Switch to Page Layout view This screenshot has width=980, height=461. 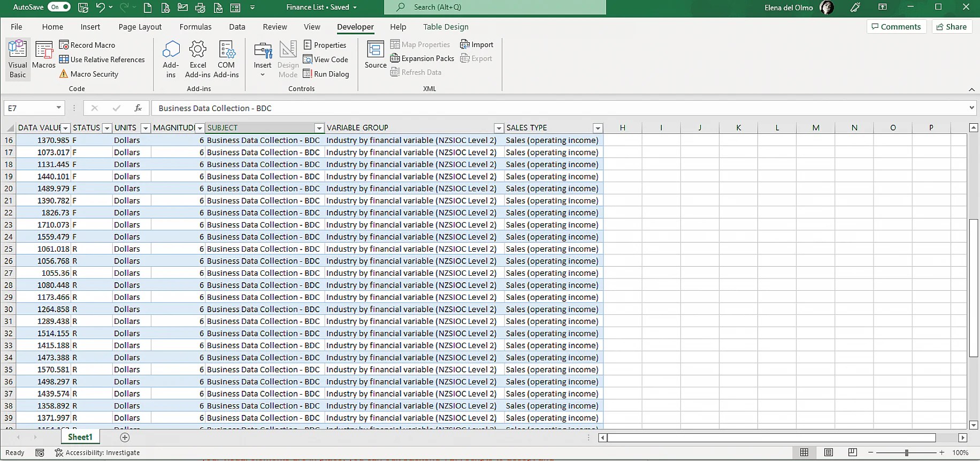click(x=828, y=452)
